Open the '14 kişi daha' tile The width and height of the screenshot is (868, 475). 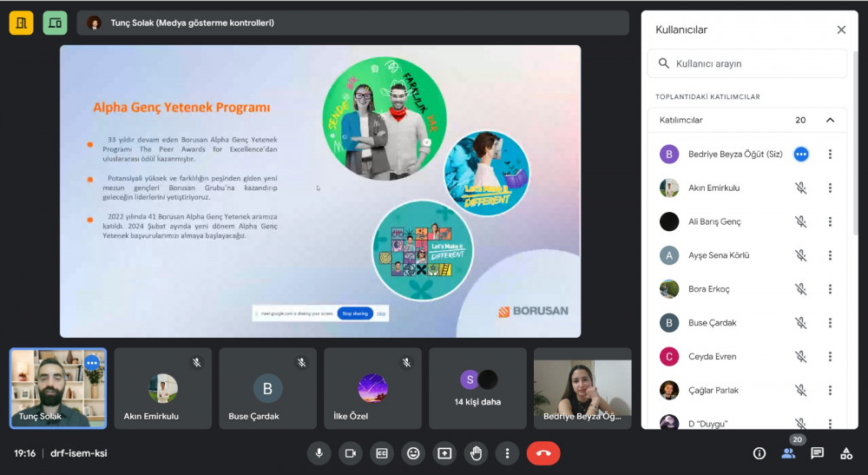coord(477,389)
